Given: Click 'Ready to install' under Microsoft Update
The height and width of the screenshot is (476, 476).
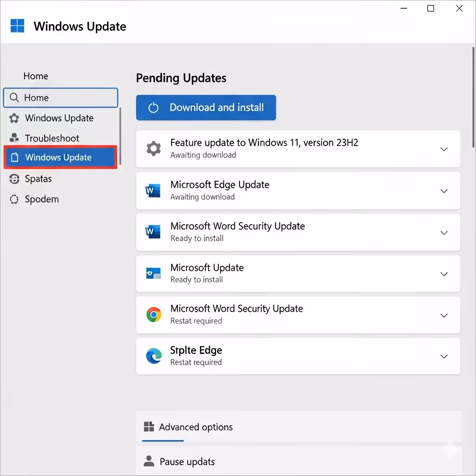Looking at the screenshot, I should pyautogui.click(x=197, y=279).
